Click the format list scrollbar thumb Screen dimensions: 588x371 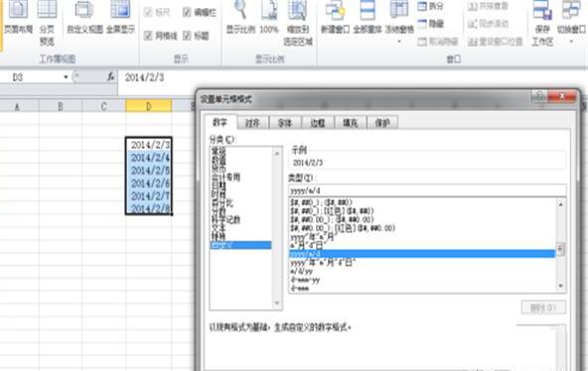pos(560,249)
